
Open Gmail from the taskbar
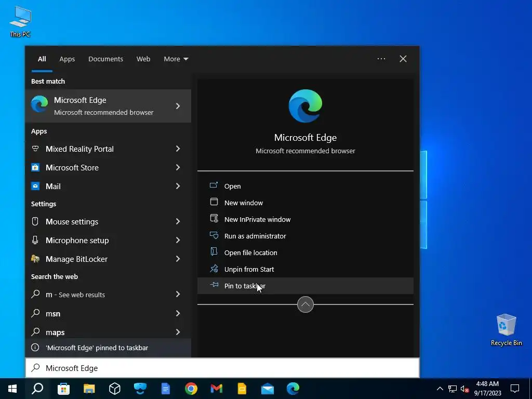click(217, 389)
